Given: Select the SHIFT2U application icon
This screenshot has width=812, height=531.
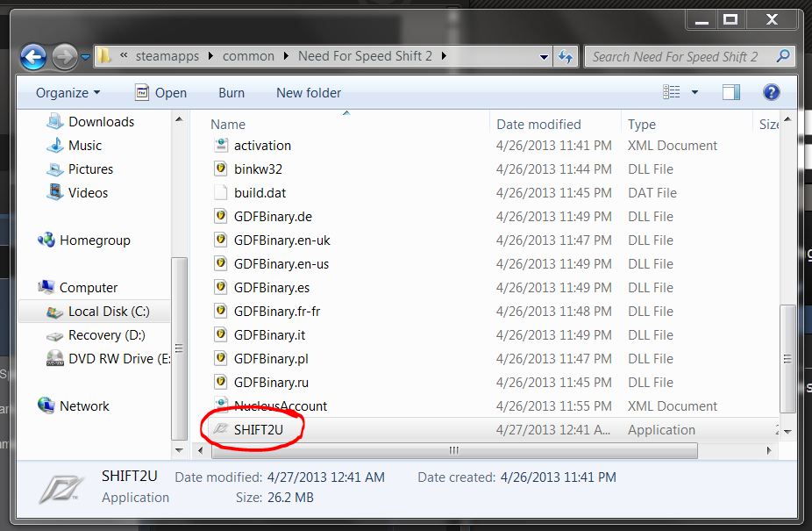Looking at the screenshot, I should click(221, 429).
